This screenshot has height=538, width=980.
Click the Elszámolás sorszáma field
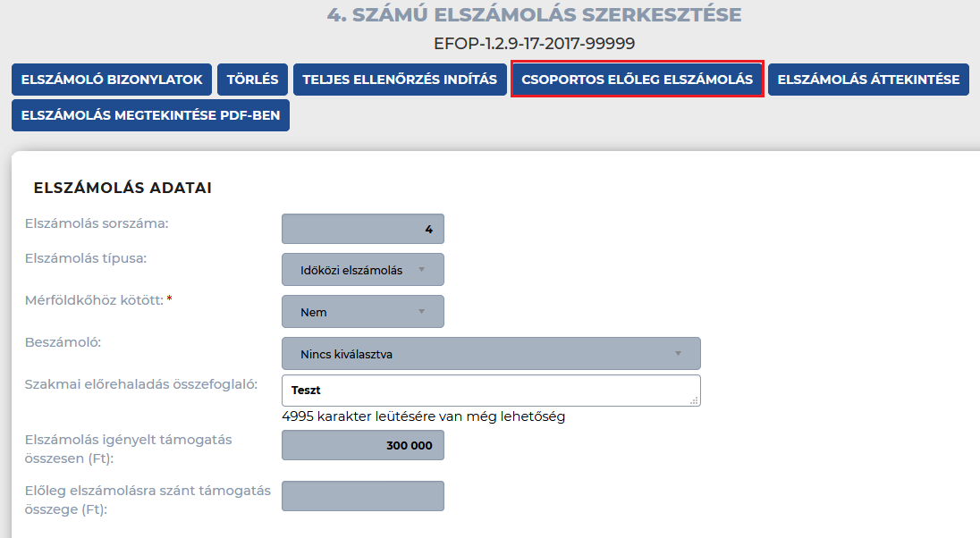click(363, 229)
